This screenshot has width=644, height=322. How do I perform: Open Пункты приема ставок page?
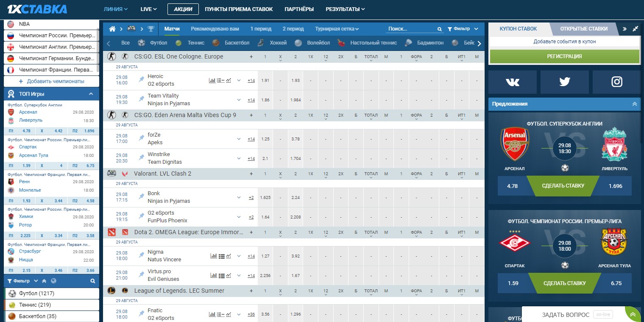tap(239, 9)
